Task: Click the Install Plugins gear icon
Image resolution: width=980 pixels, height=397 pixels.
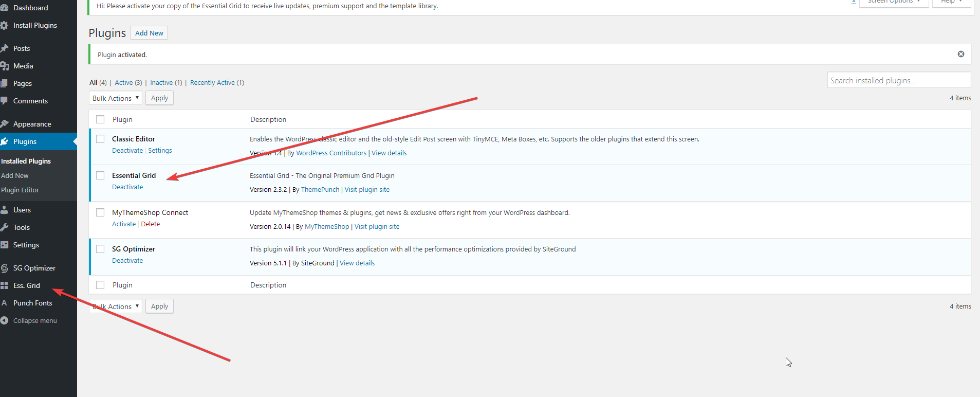Action: (4, 25)
